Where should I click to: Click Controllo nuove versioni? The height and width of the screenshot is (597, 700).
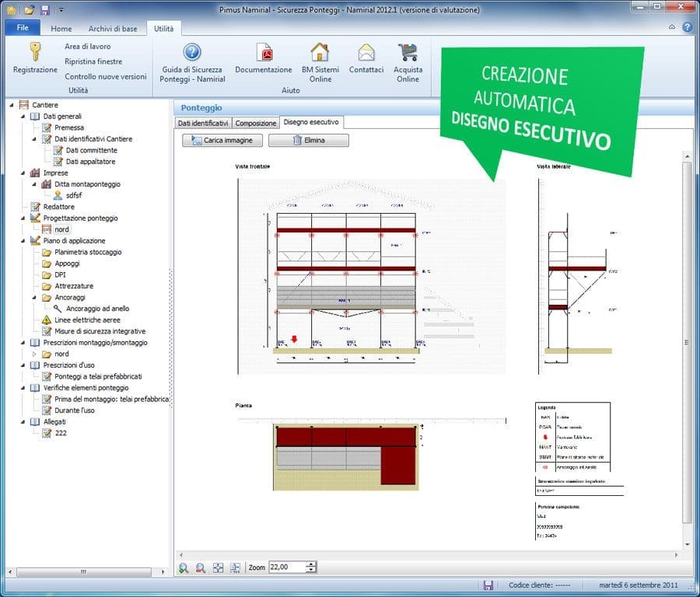pyautogui.click(x=105, y=77)
